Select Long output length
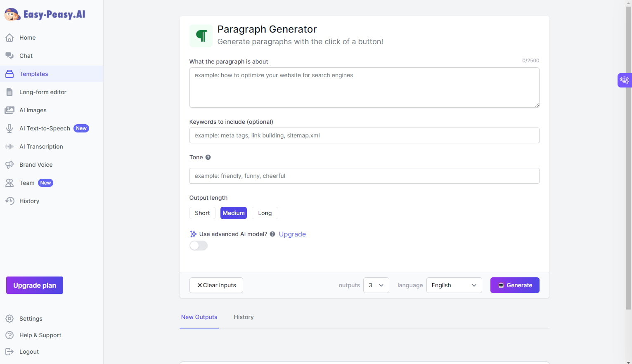632x364 pixels. tap(265, 213)
